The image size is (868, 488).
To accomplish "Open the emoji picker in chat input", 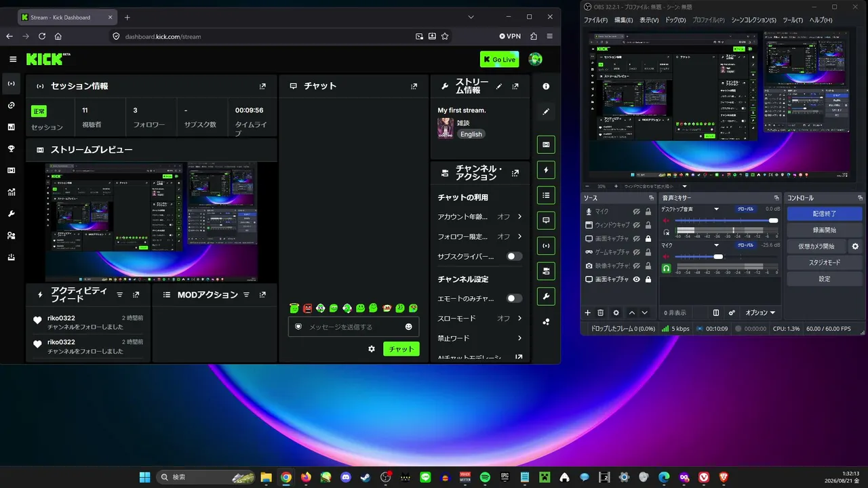I will click(x=408, y=327).
